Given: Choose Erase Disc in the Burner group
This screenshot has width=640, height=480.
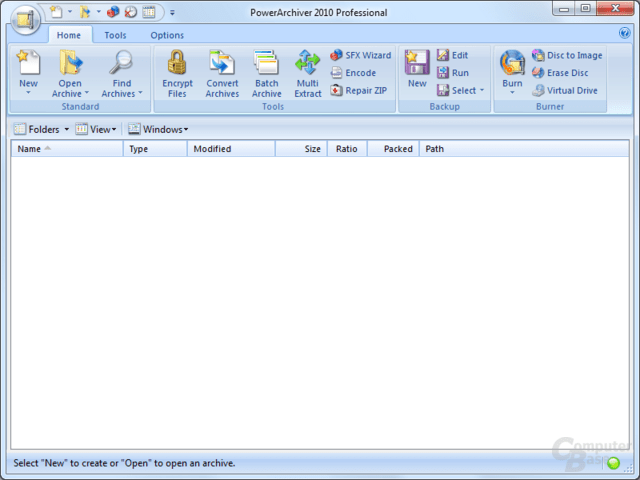Looking at the screenshot, I should [560, 73].
